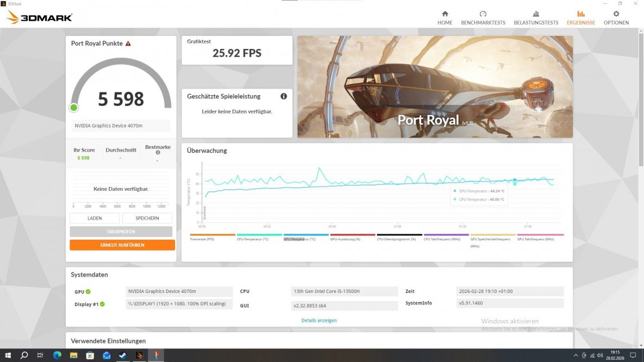Click the volume speaker tray icon
Screen dimensions: 644x362
(600, 355)
